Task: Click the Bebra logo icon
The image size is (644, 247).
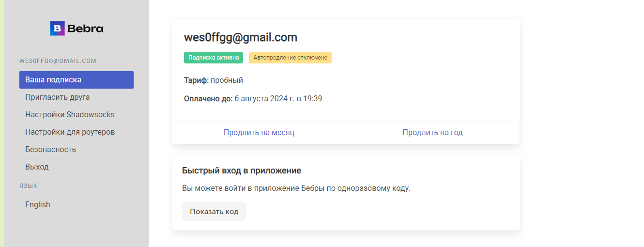Action: click(57, 29)
